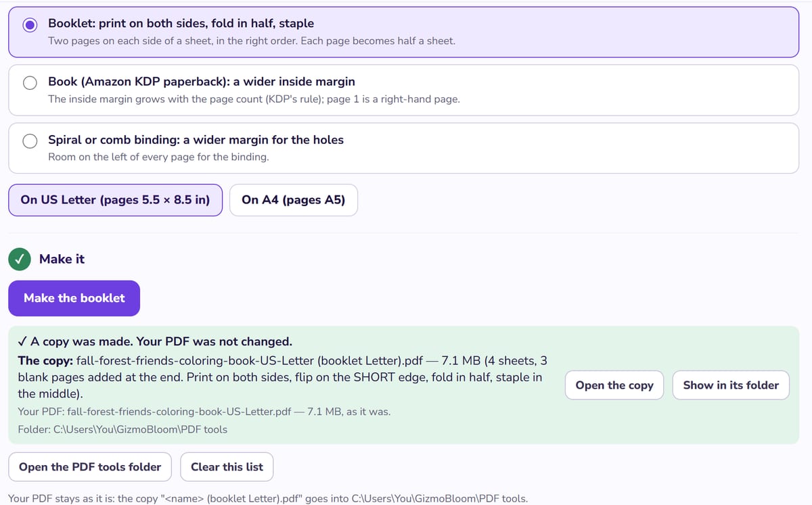
Task: Open the PDF tools folder
Action: [90, 467]
